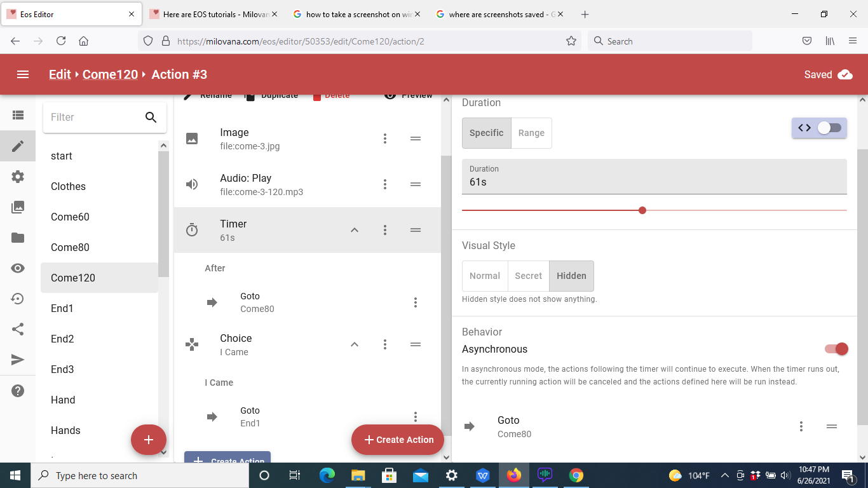
Task: Open the Come80 page in sidebar list
Action: (99, 247)
